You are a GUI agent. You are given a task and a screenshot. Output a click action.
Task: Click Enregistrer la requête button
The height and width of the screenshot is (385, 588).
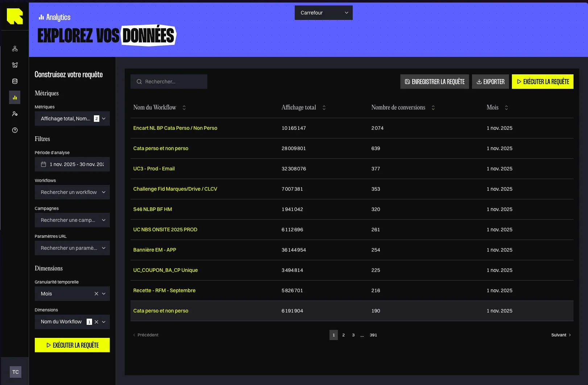click(435, 82)
